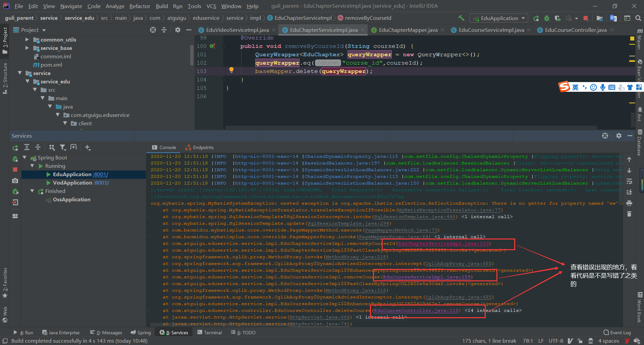This screenshot has width=644, height=345.
Task: Toggle the 1: Project tool window
Action: coord(5,41)
